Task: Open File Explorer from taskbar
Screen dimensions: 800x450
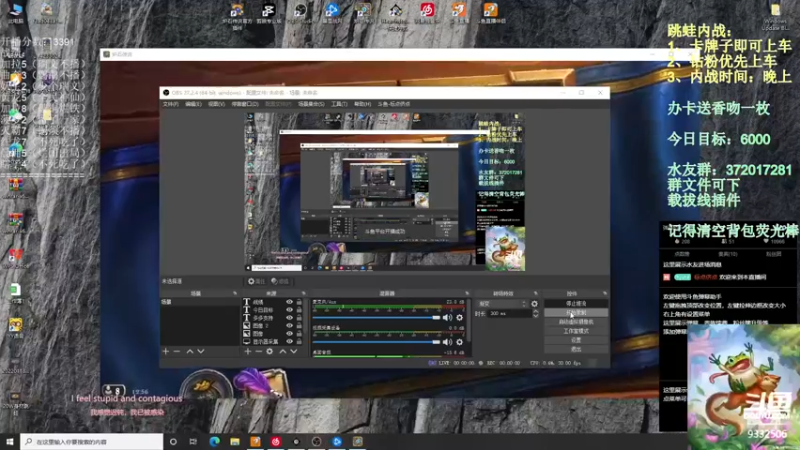Action: click(x=235, y=441)
